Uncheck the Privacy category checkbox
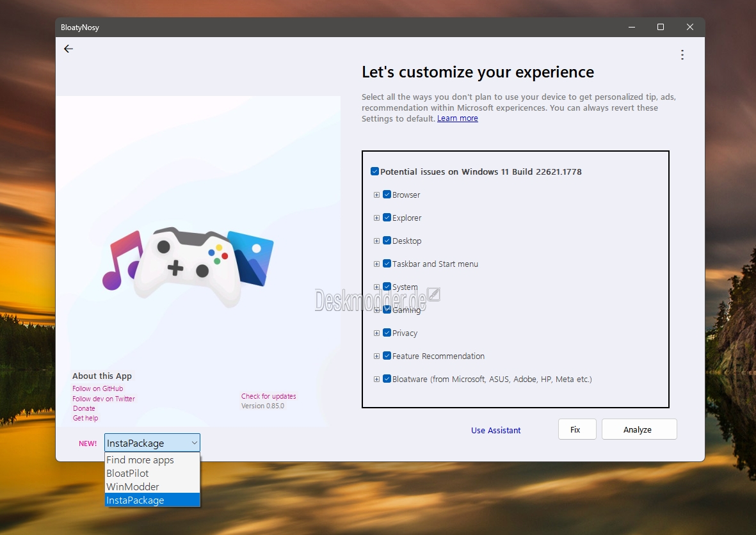This screenshot has width=756, height=535. [387, 333]
